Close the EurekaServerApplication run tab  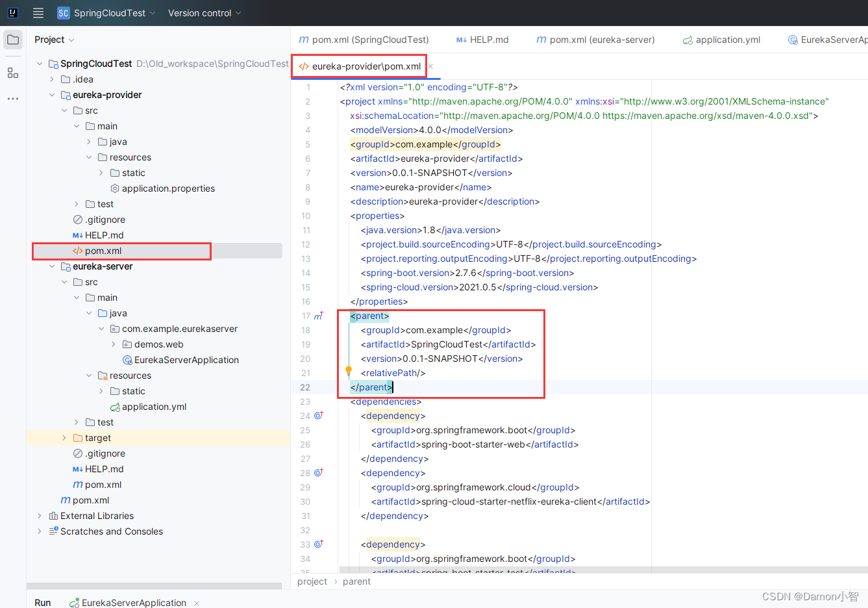coord(197,603)
